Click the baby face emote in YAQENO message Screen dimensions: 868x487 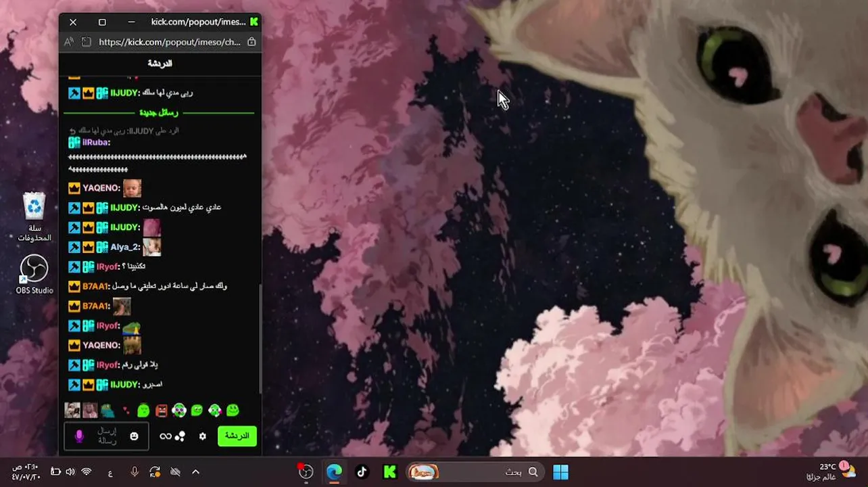(132, 188)
